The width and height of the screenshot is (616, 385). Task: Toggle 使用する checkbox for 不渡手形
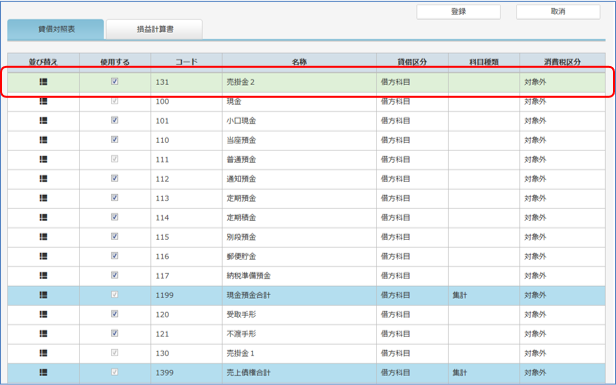115,333
